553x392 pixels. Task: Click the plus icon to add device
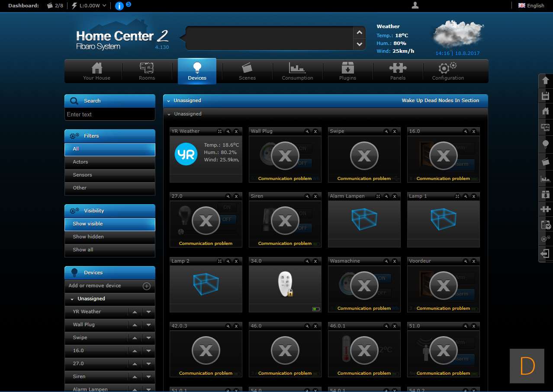click(x=146, y=286)
